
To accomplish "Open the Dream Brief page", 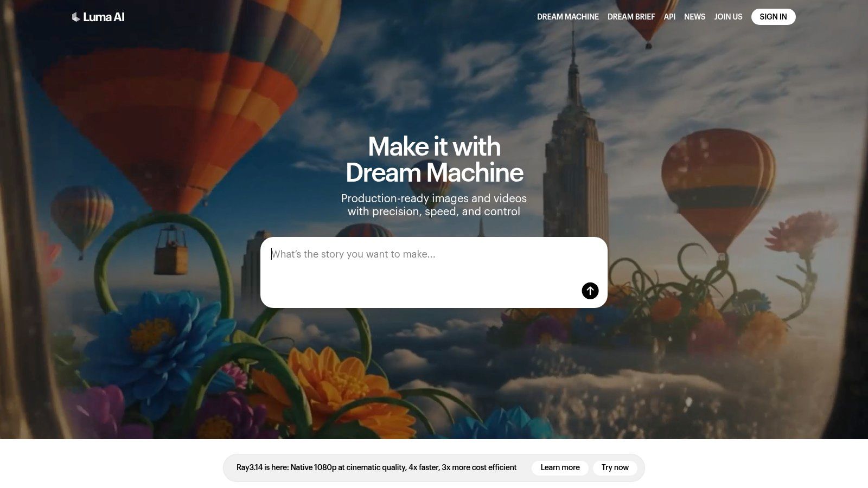I will (x=631, y=17).
